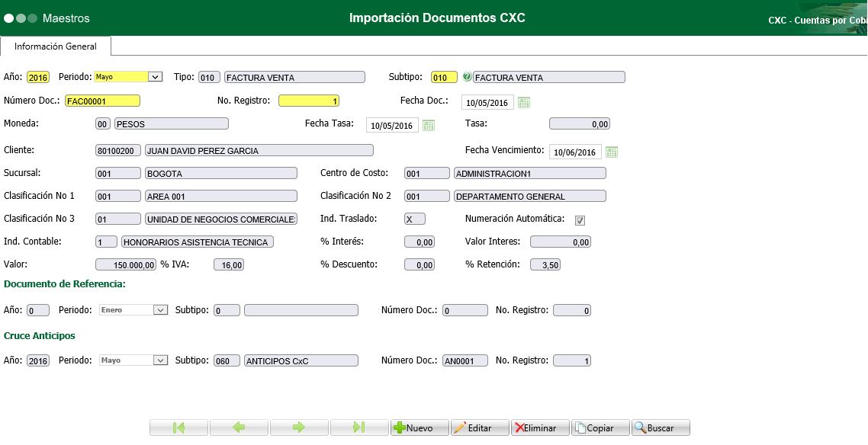This screenshot has width=868, height=445.
Task: Click the Cruce Anticipos Subtipo 060 field
Action: click(x=227, y=361)
